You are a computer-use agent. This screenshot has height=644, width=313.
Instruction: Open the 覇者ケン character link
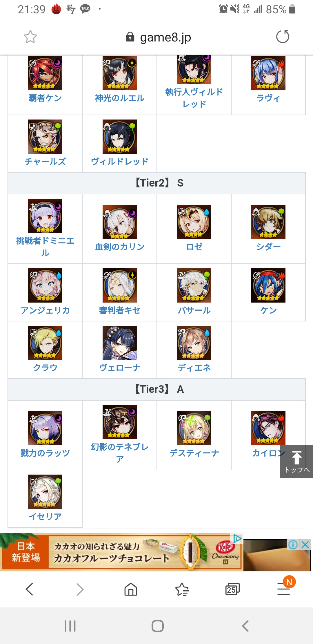[45, 98]
